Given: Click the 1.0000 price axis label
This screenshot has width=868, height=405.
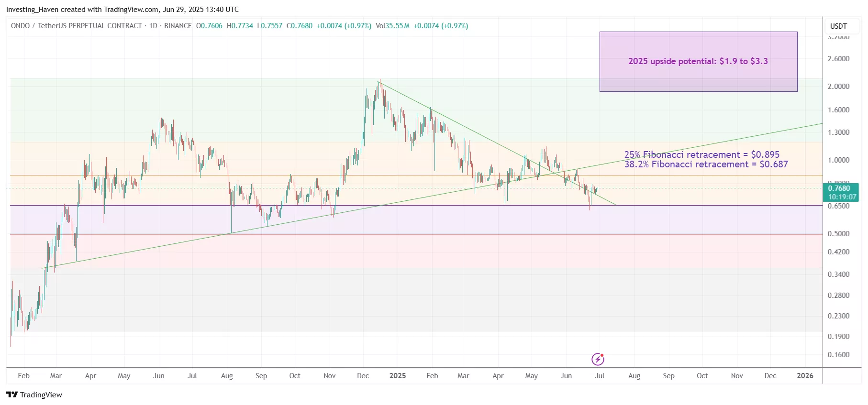Looking at the screenshot, I should click(838, 160).
